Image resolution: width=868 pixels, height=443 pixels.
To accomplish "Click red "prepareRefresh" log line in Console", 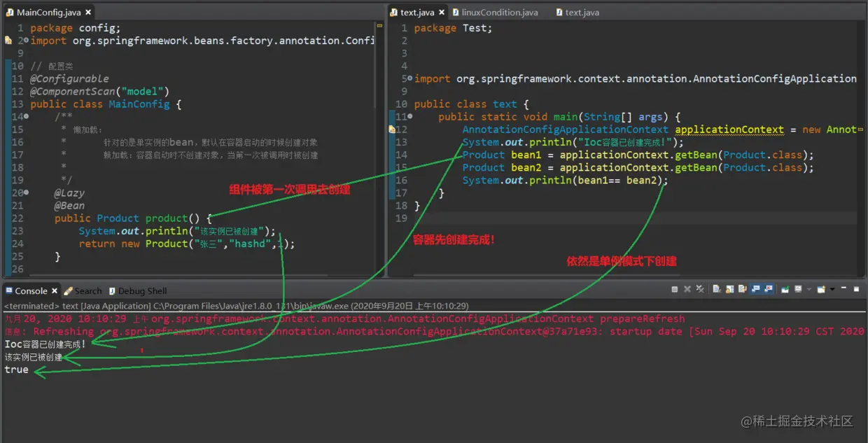I will tap(344, 318).
